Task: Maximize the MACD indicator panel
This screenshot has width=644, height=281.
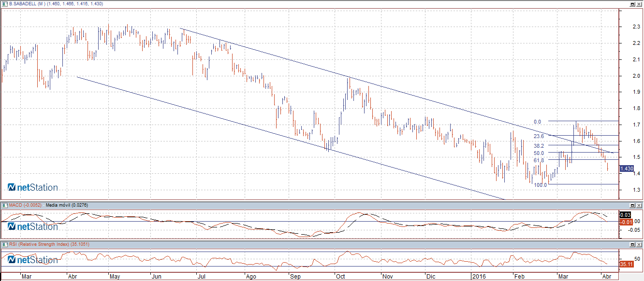Action: coord(632,205)
